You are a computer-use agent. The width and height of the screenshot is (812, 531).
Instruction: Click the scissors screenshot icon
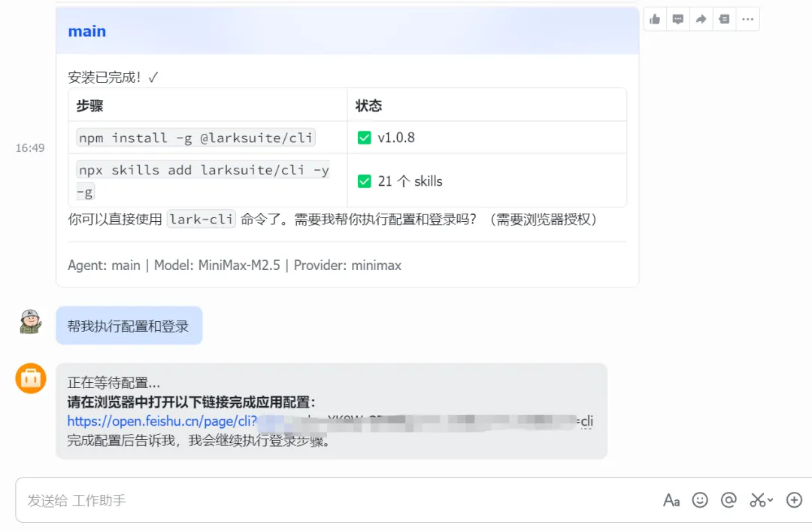[x=757, y=500]
